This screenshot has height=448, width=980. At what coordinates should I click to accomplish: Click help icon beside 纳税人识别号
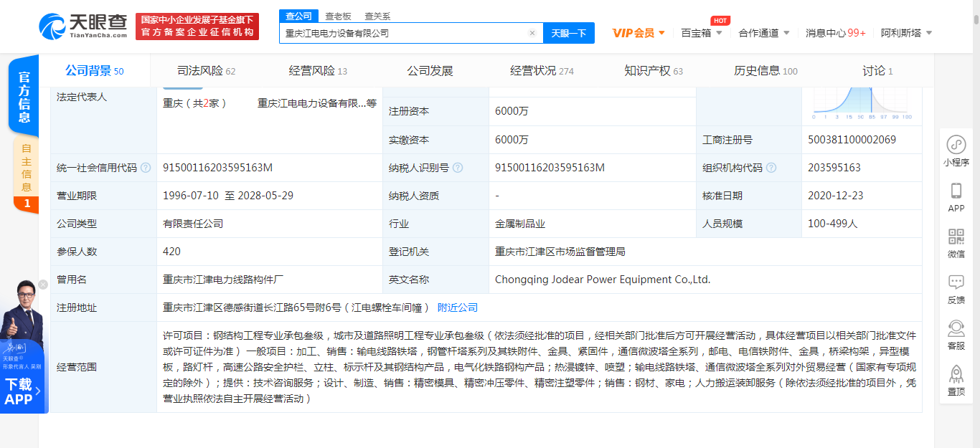pos(459,167)
